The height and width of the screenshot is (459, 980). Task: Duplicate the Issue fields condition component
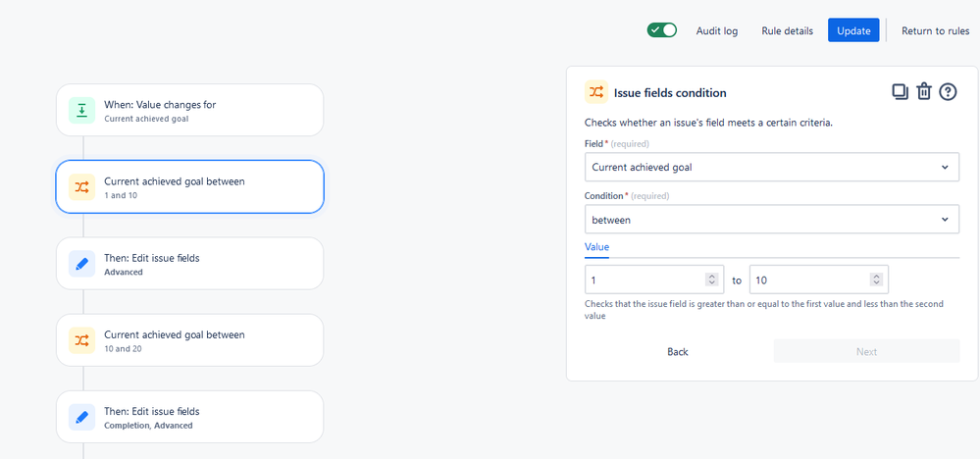point(900,91)
